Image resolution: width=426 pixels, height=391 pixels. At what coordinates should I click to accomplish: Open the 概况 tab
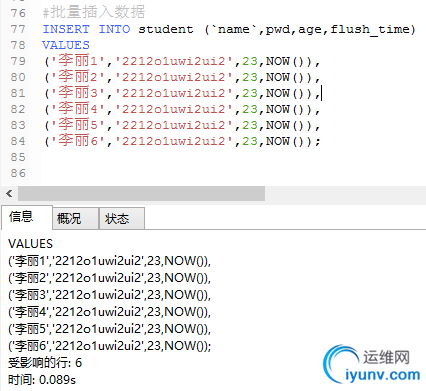click(75, 219)
